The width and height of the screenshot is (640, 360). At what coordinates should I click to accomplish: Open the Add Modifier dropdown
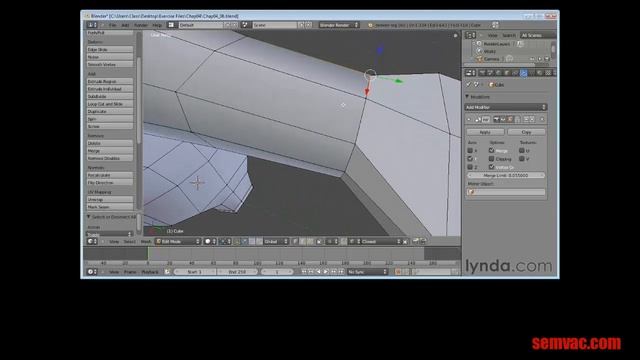pos(506,107)
